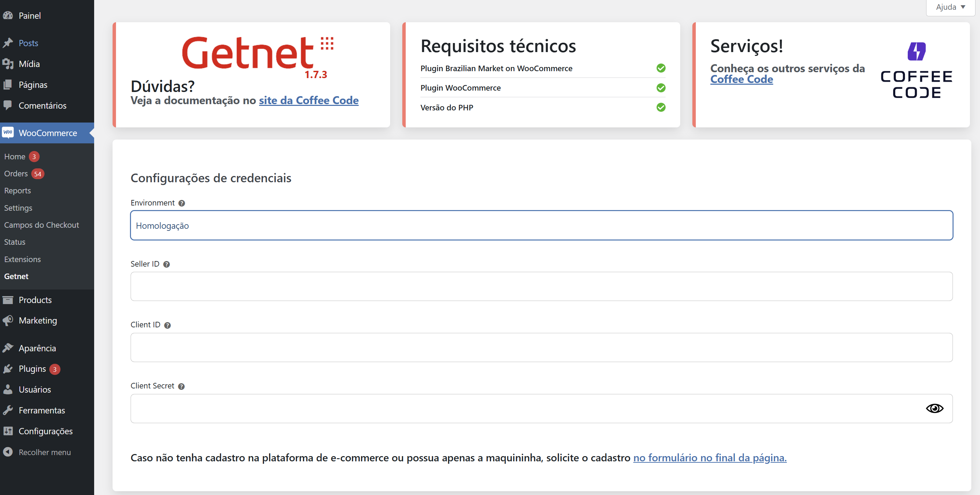
Task: Click the Home notification badge 3
Action: tap(34, 157)
